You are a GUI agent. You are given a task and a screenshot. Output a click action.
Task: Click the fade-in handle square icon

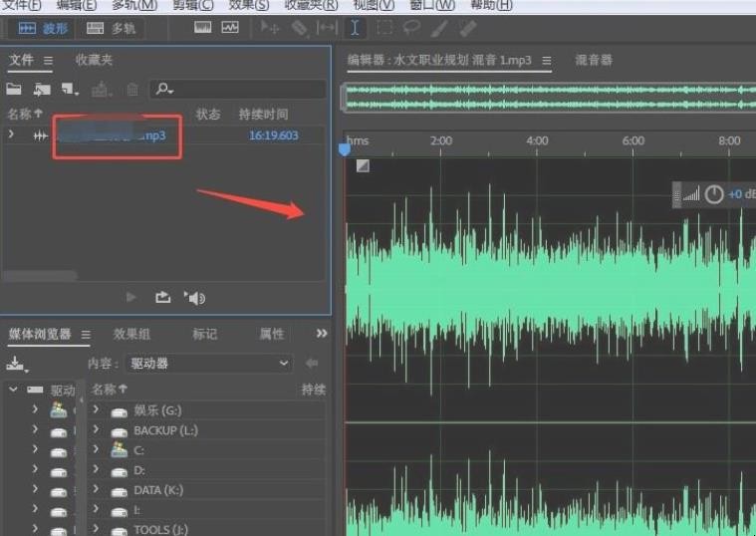pyautogui.click(x=363, y=166)
